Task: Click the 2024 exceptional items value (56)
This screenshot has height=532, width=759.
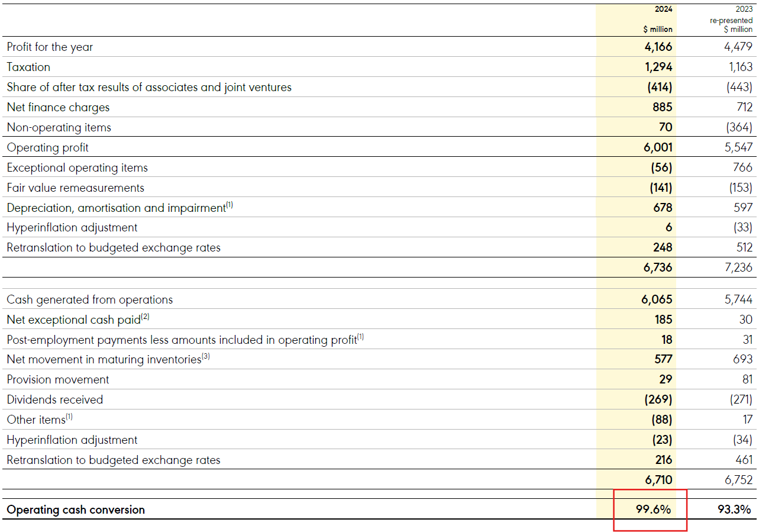Action: [x=662, y=167]
